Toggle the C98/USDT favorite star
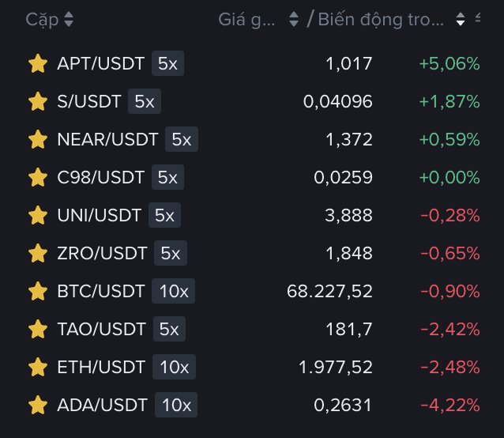The image size is (504, 438). (37, 178)
